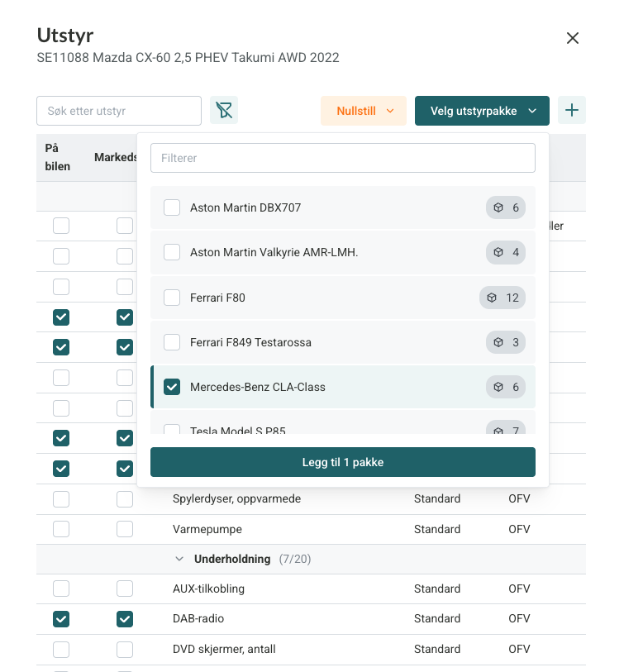Click the package badge for Aston Martin Valkyrie
This screenshot has height=672, width=624.
click(x=506, y=252)
